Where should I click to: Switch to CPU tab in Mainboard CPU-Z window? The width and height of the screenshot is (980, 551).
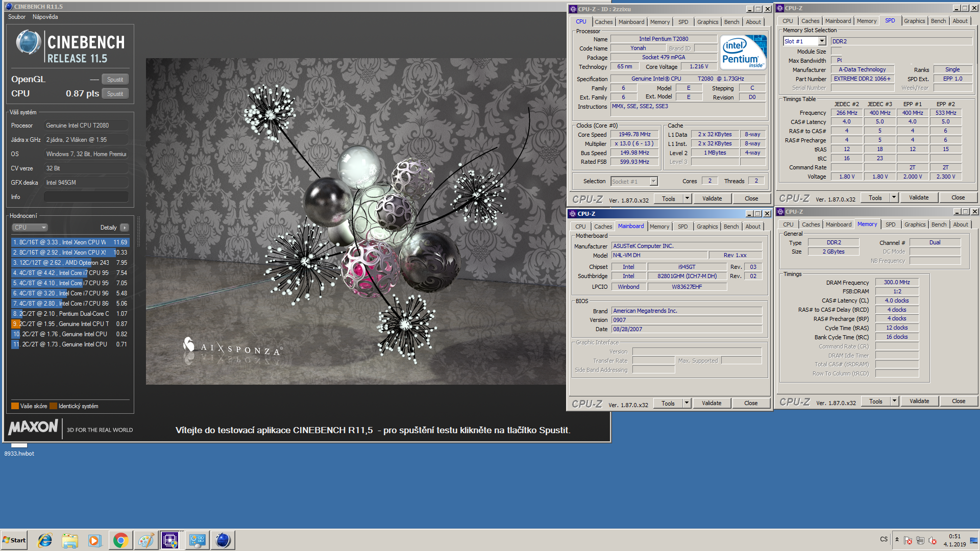(x=580, y=227)
